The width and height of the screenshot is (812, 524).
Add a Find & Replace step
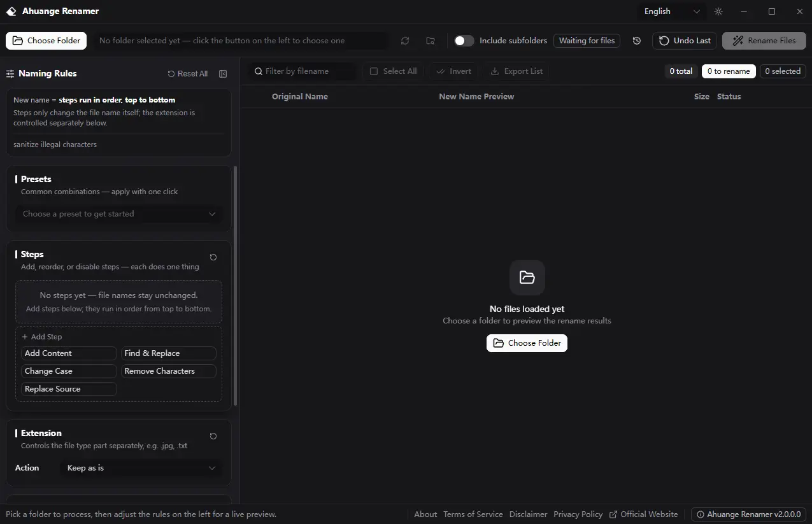(169, 353)
